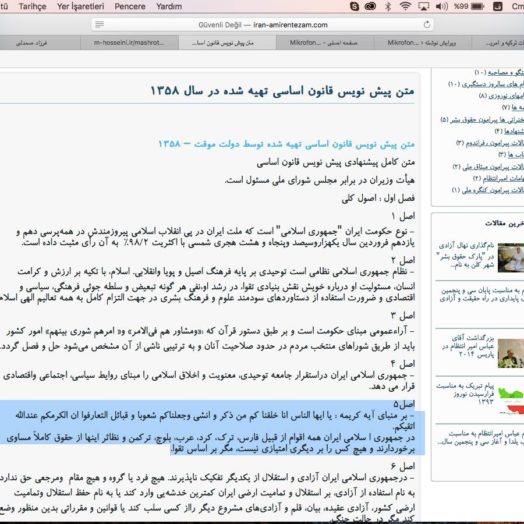Open the Bluetooth status icon

click(x=388, y=6)
